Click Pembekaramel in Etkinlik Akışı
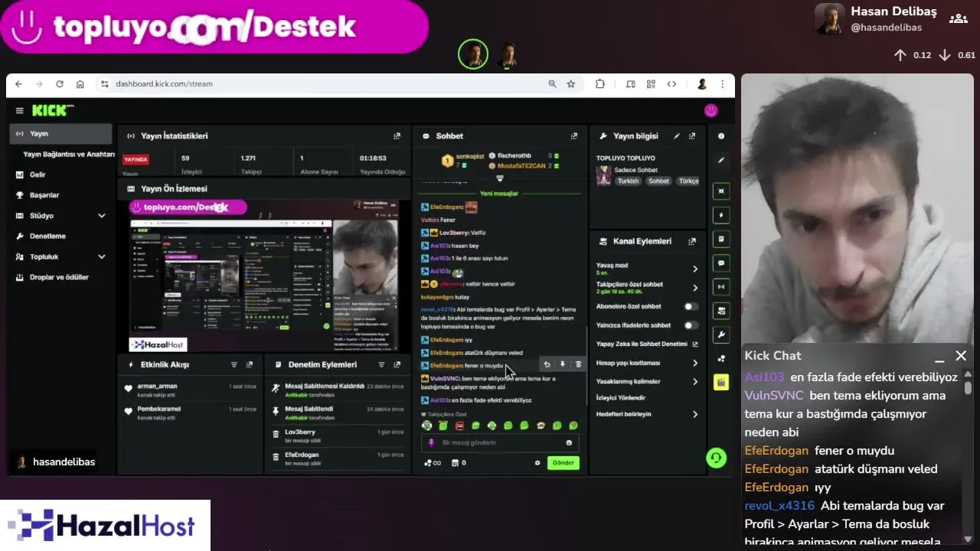This screenshot has width=980, height=551. click(x=158, y=409)
